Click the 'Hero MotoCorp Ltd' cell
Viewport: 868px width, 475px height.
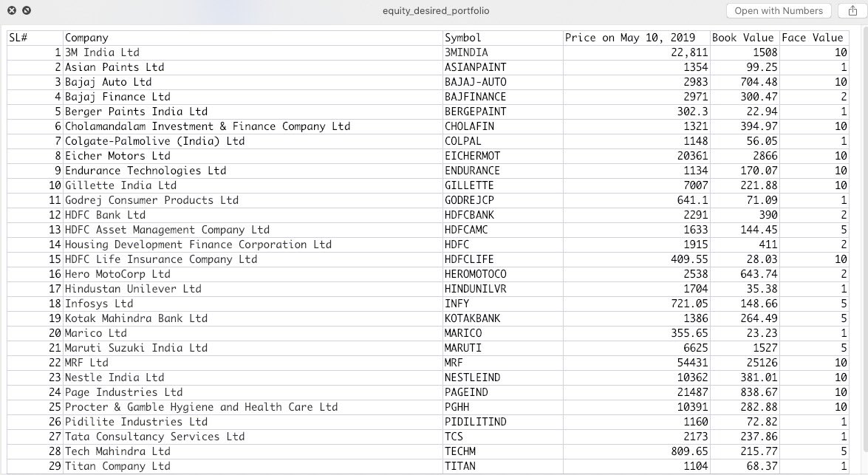pyautogui.click(x=253, y=274)
